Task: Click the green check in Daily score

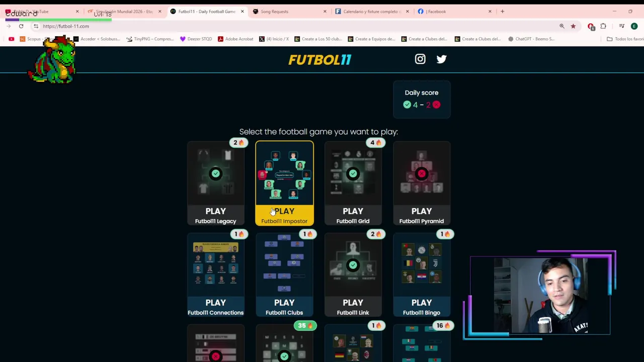Action: click(x=407, y=105)
